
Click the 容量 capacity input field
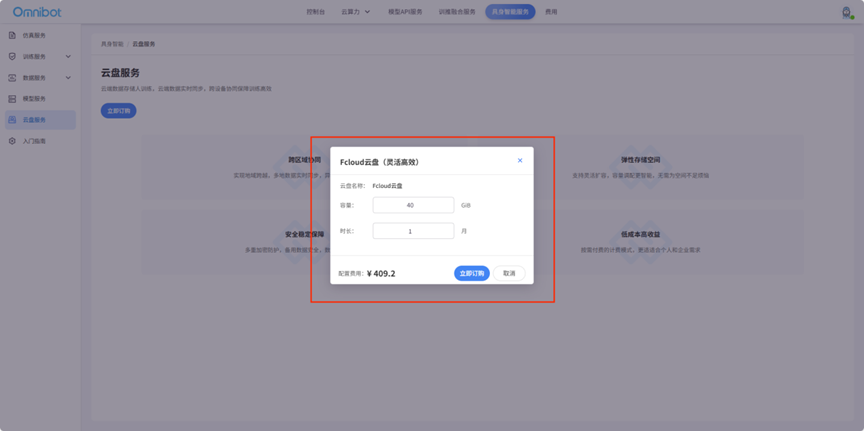413,205
